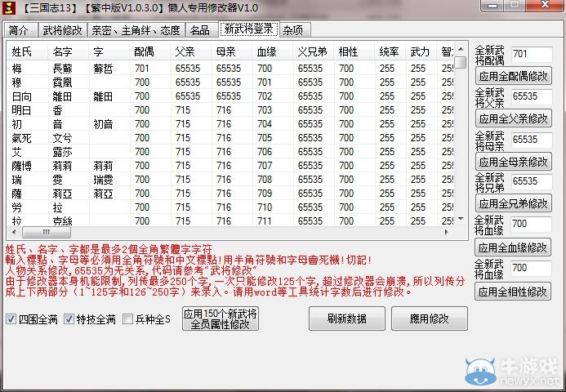Click the app icon in title bar
Screen dimensions: 566x392
(x=9, y=8)
